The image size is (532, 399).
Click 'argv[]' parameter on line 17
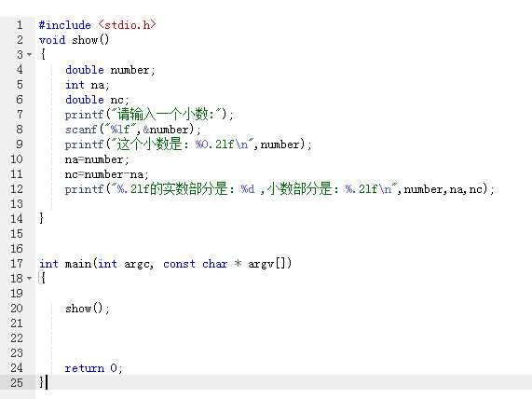coord(267,264)
